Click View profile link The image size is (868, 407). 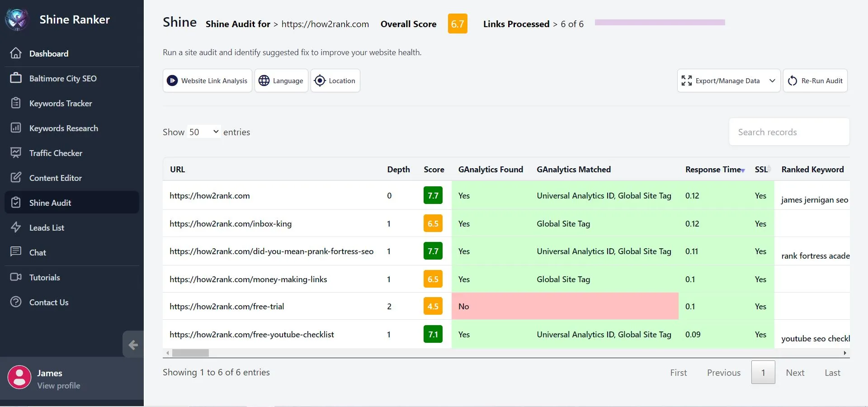click(x=59, y=385)
